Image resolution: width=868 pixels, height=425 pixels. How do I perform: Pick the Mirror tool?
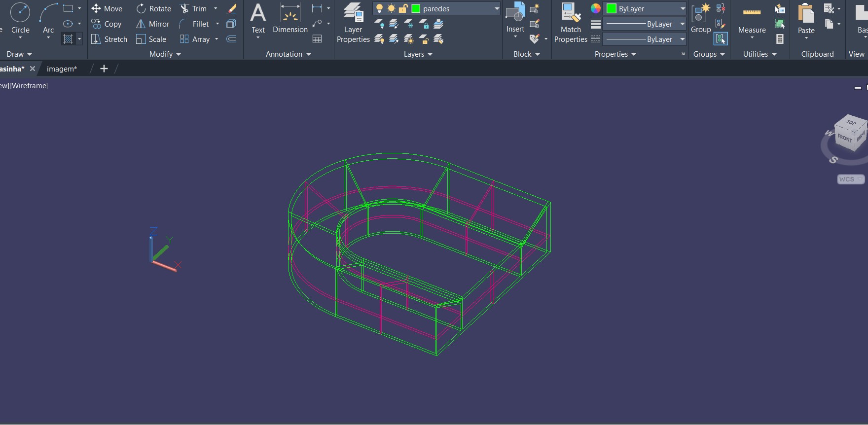click(x=152, y=24)
